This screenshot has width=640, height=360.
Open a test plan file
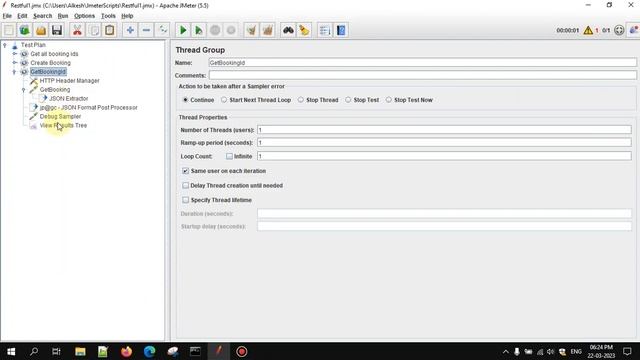41,30
